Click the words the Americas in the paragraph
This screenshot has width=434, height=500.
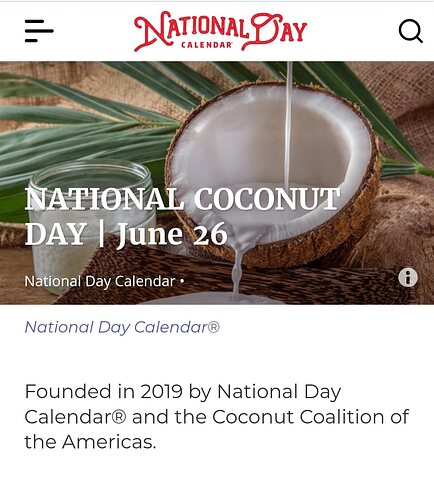click(90, 442)
